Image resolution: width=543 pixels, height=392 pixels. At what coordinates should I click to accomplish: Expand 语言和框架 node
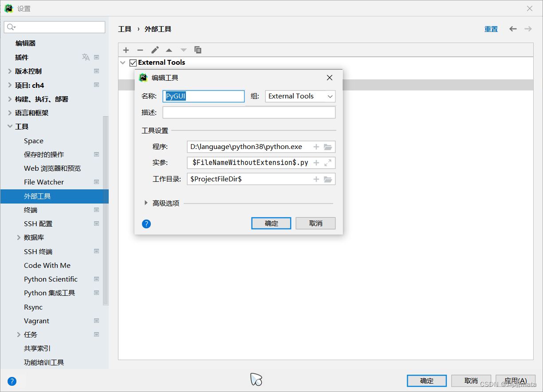[10, 113]
